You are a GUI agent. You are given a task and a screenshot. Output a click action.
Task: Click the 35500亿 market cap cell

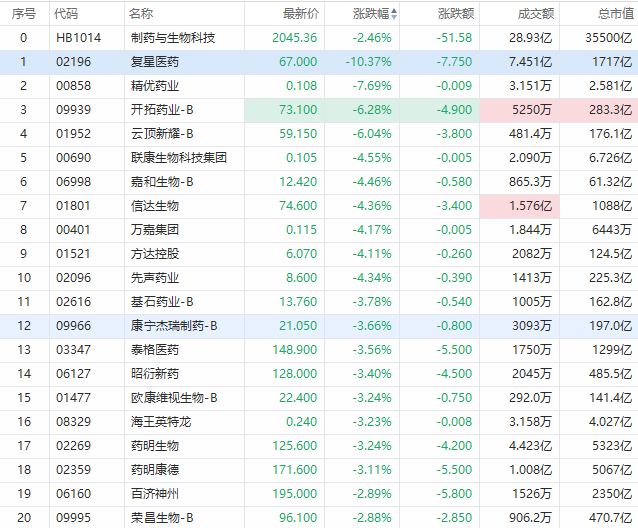[609, 38]
